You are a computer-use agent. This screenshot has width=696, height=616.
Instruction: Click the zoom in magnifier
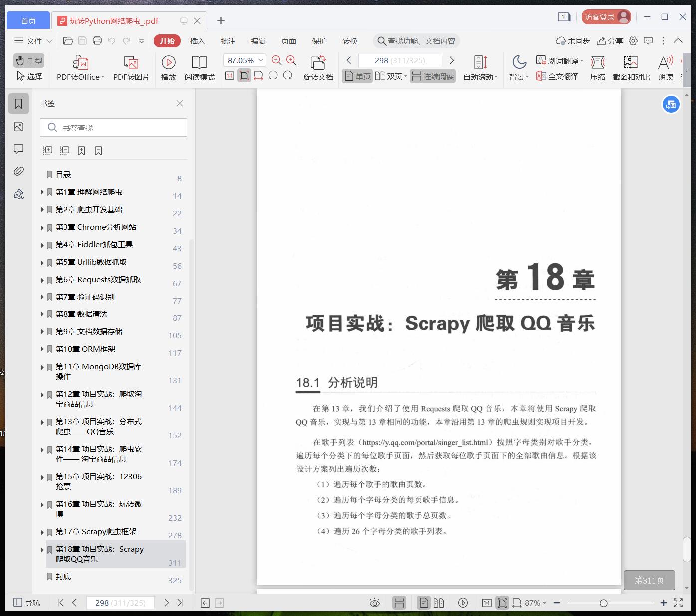(291, 61)
